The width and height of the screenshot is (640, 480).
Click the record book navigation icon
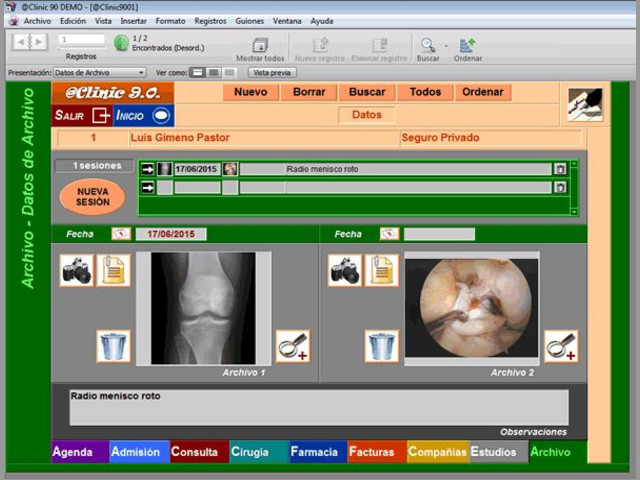[x=30, y=42]
